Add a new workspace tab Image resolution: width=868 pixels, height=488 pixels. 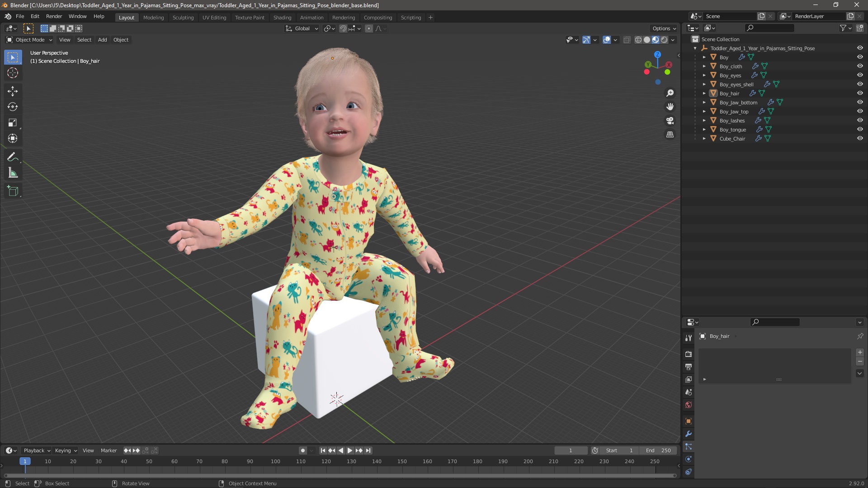[430, 18]
